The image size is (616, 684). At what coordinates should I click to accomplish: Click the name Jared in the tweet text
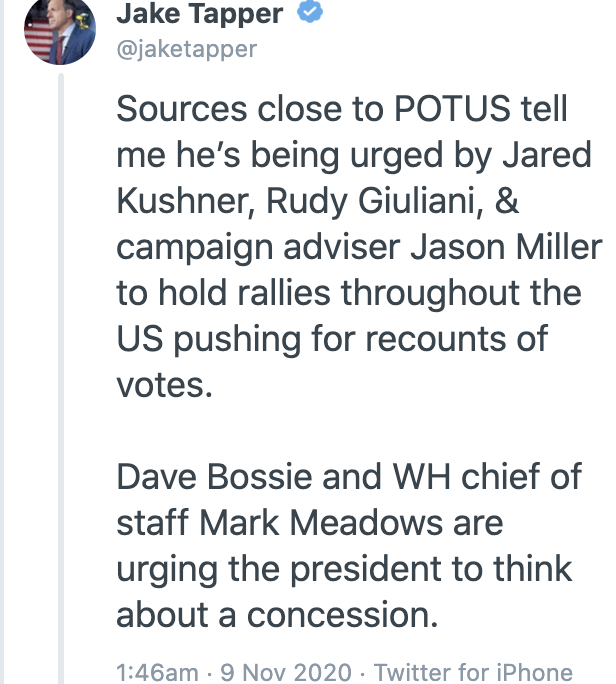547,155
